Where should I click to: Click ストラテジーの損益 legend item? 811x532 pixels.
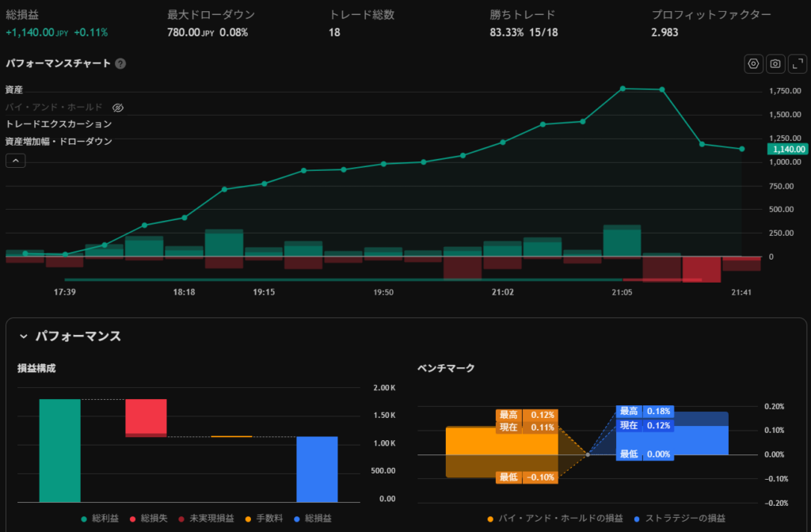[681, 519]
